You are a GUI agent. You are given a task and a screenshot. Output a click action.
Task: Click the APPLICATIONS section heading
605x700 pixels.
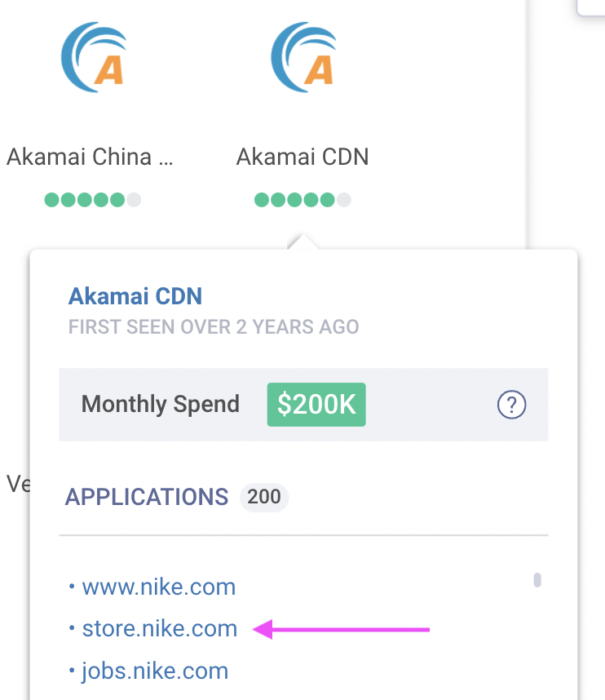(147, 497)
